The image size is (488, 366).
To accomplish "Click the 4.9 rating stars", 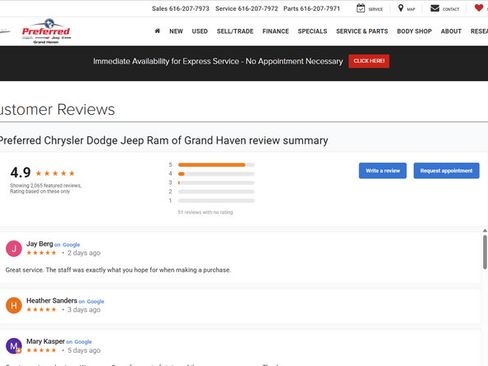I will [x=55, y=173].
